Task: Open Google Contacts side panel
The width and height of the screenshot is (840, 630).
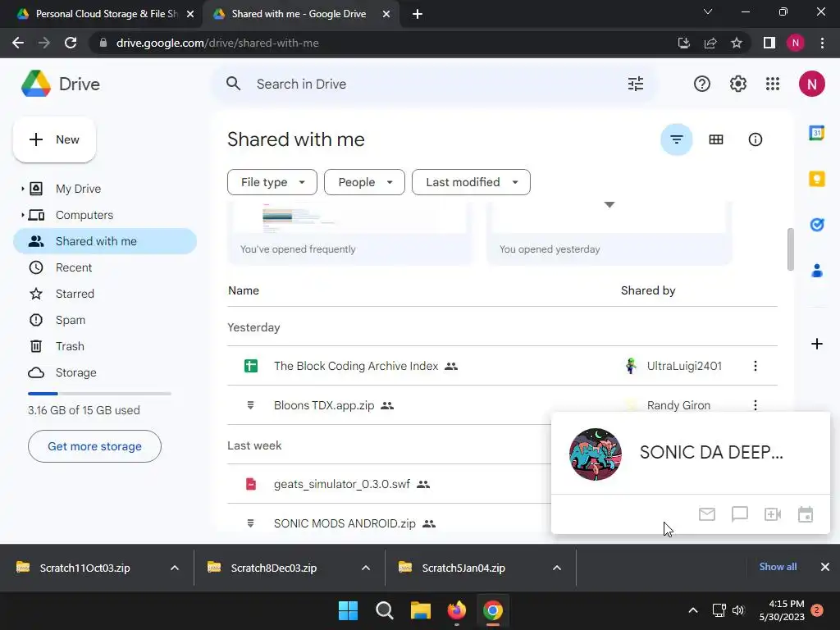Action: (816, 271)
